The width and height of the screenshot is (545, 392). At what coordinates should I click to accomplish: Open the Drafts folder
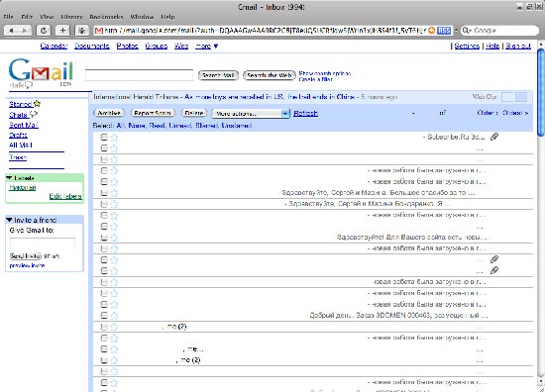[18, 135]
